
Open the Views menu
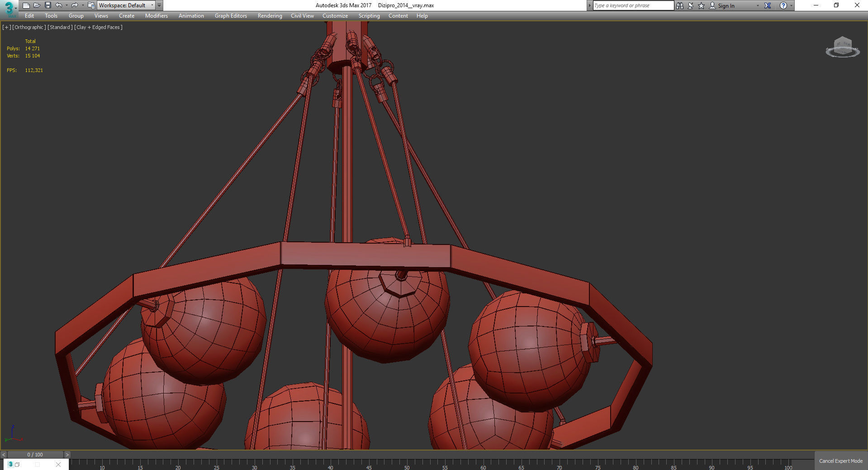click(x=101, y=16)
